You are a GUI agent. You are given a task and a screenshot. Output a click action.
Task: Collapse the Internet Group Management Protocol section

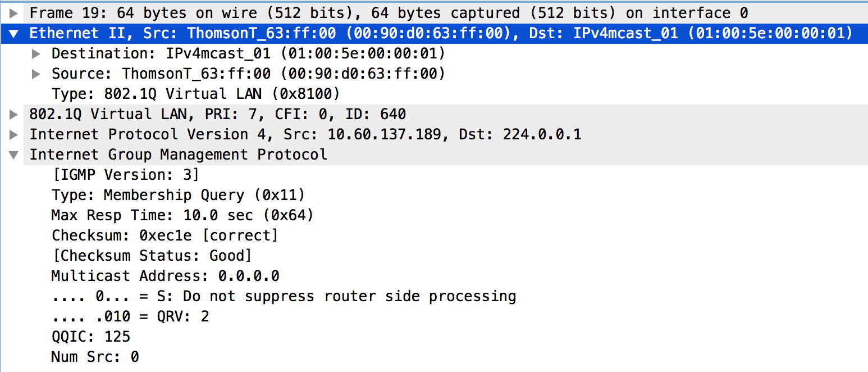point(14,155)
